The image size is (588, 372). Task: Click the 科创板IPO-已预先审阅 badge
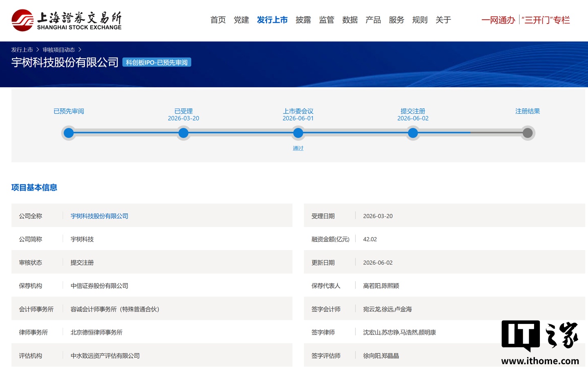point(157,62)
